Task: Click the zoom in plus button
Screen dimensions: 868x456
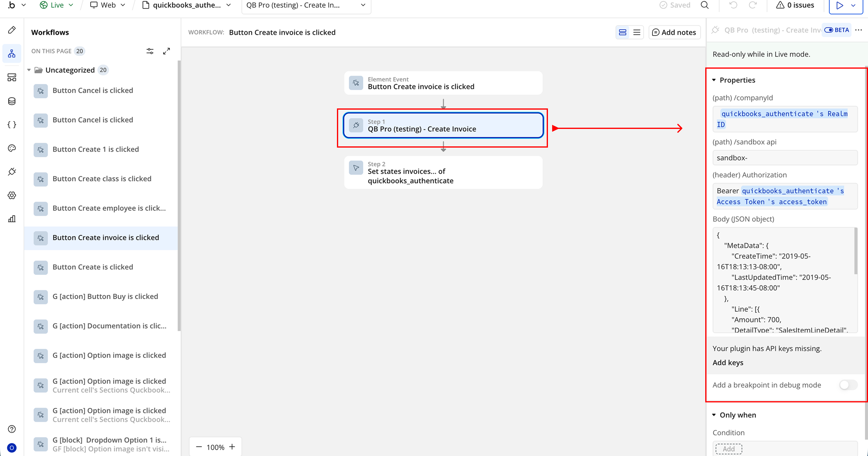Action: pos(232,447)
